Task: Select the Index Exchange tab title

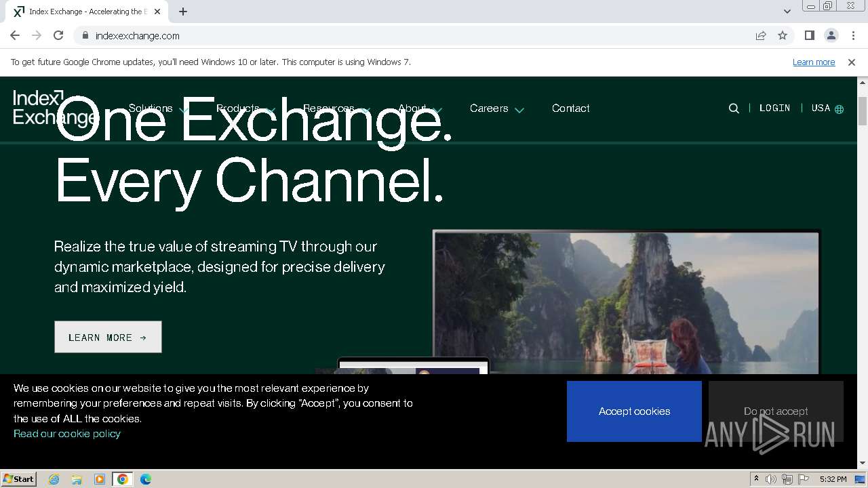Action: (x=88, y=12)
